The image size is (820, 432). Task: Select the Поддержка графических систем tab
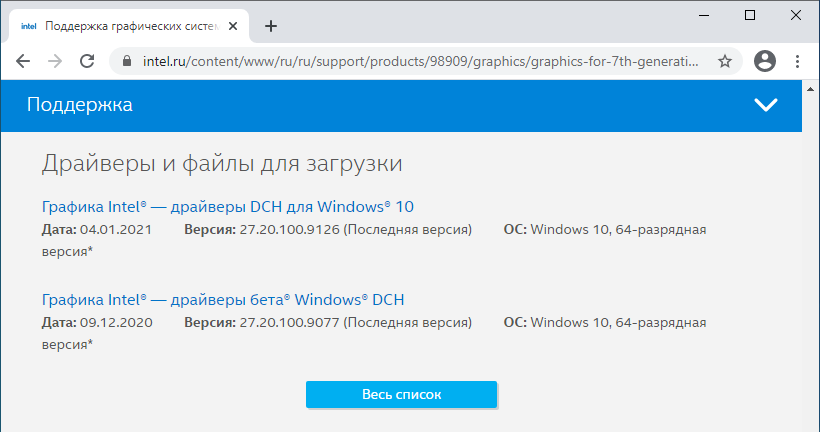pyautogui.click(x=130, y=26)
